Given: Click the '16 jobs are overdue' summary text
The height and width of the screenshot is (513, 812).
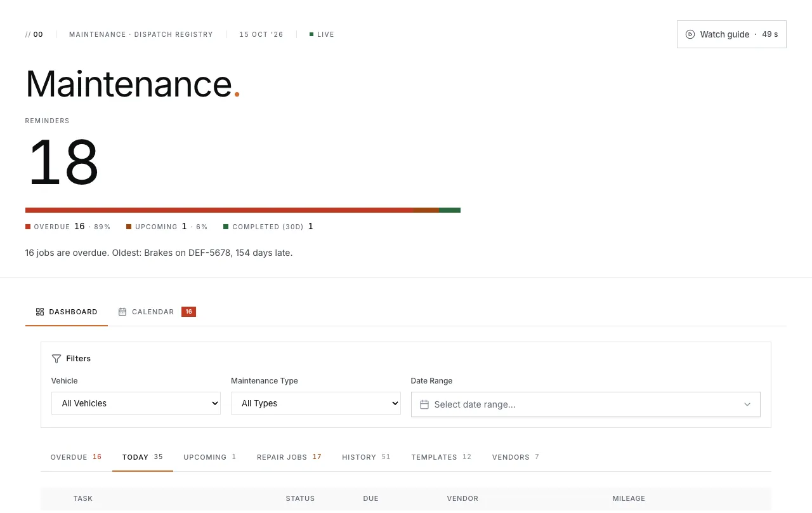Looking at the screenshot, I should [159, 253].
